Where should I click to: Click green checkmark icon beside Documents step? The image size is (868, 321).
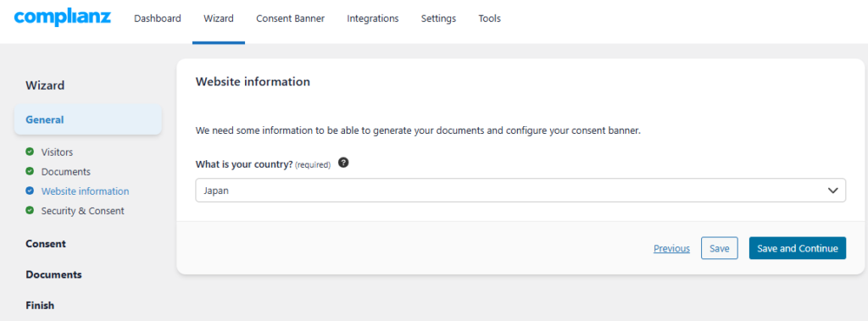point(30,172)
